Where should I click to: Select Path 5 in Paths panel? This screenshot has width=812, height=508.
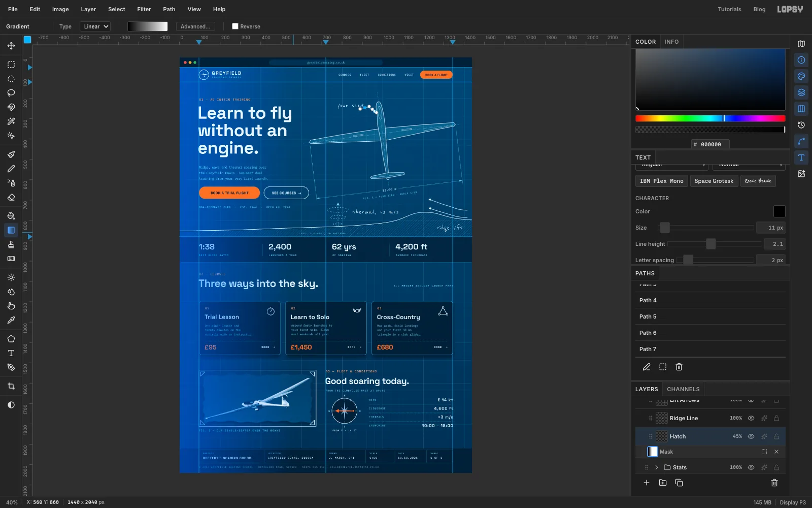(710, 316)
